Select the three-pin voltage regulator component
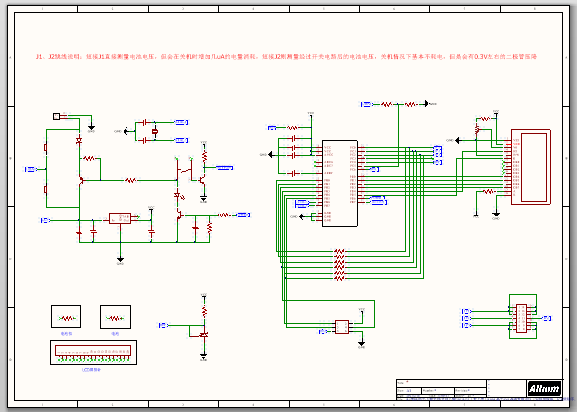 [x=120, y=218]
